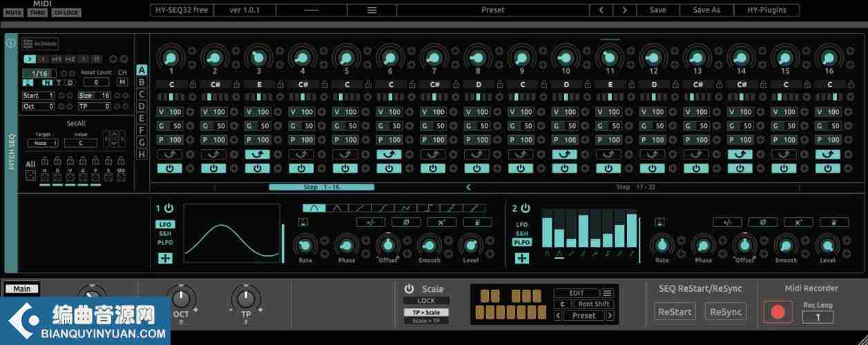Open the HY-Plugins link
Image resolution: width=868 pixels, height=345 pixels.
766,10
